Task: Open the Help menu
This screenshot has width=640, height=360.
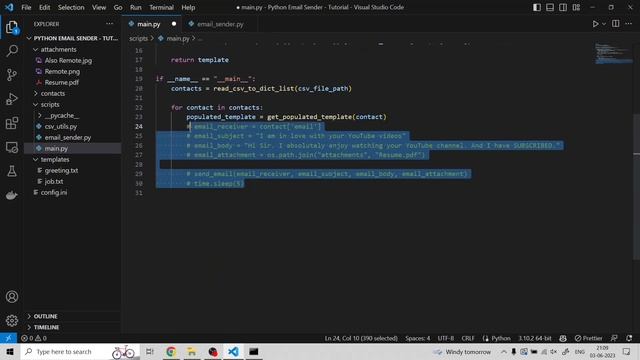Action: click(188, 7)
